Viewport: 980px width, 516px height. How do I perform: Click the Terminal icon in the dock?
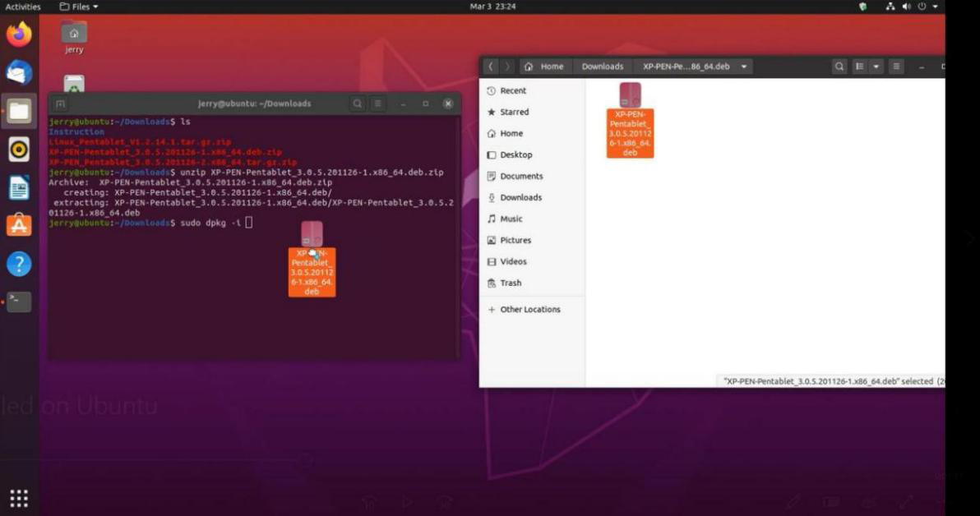19,302
